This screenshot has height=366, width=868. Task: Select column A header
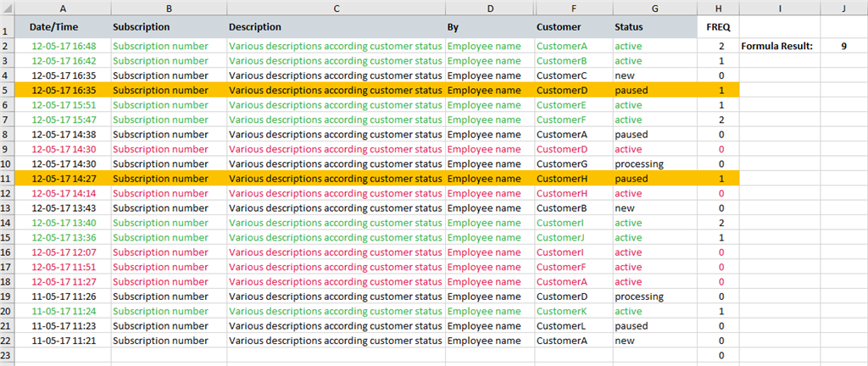[x=63, y=8]
